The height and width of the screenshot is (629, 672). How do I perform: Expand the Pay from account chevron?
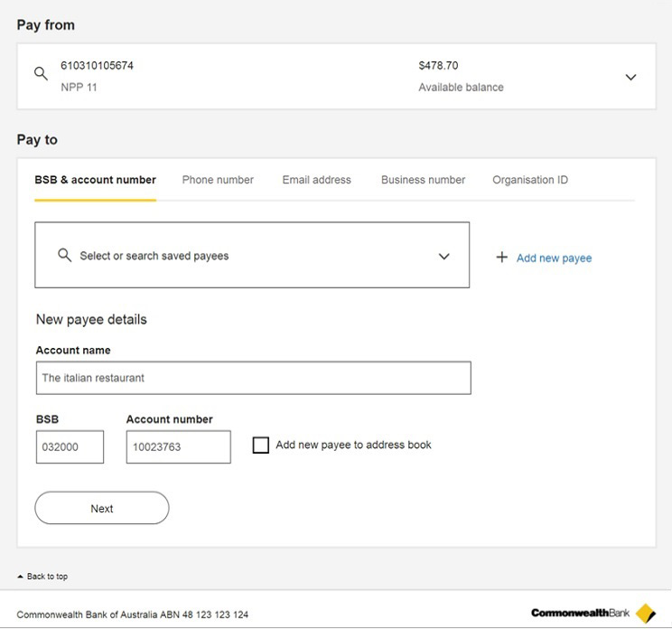click(630, 77)
